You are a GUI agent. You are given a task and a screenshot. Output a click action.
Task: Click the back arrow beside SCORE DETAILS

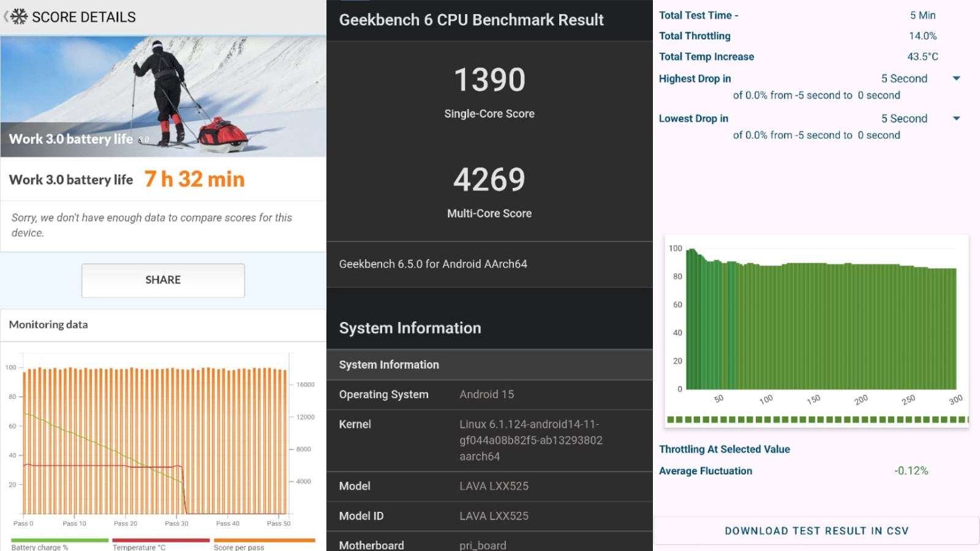tap(6, 17)
